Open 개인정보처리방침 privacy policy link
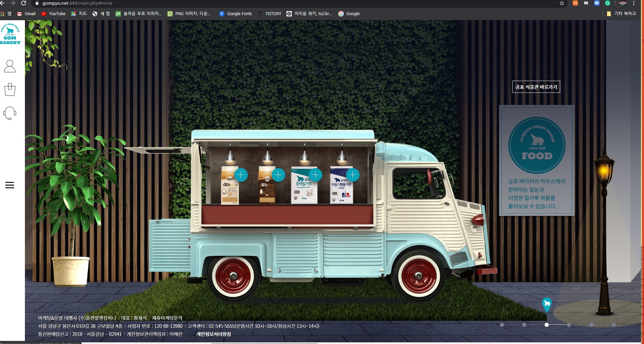The height and width of the screenshot is (344, 644). pos(214,334)
